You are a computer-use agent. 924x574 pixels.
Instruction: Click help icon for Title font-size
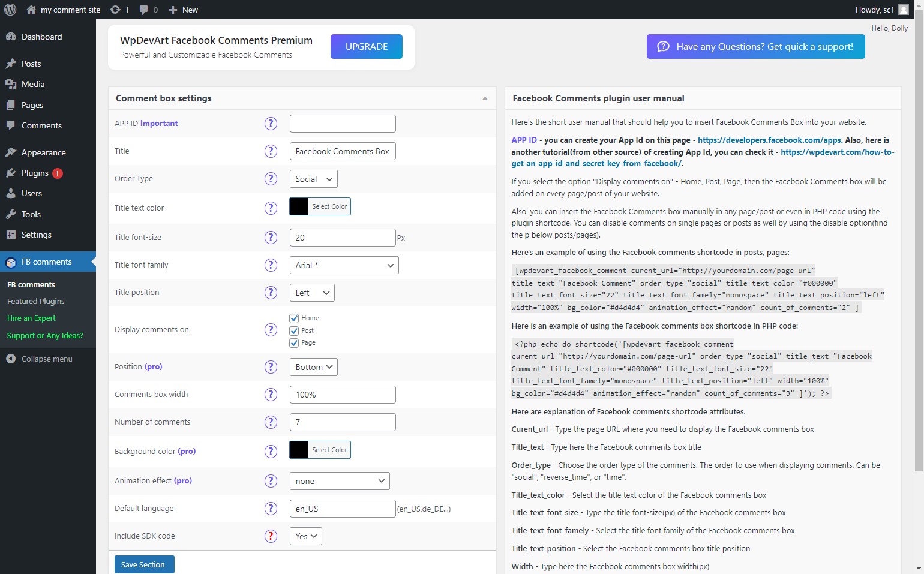click(271, 238)
